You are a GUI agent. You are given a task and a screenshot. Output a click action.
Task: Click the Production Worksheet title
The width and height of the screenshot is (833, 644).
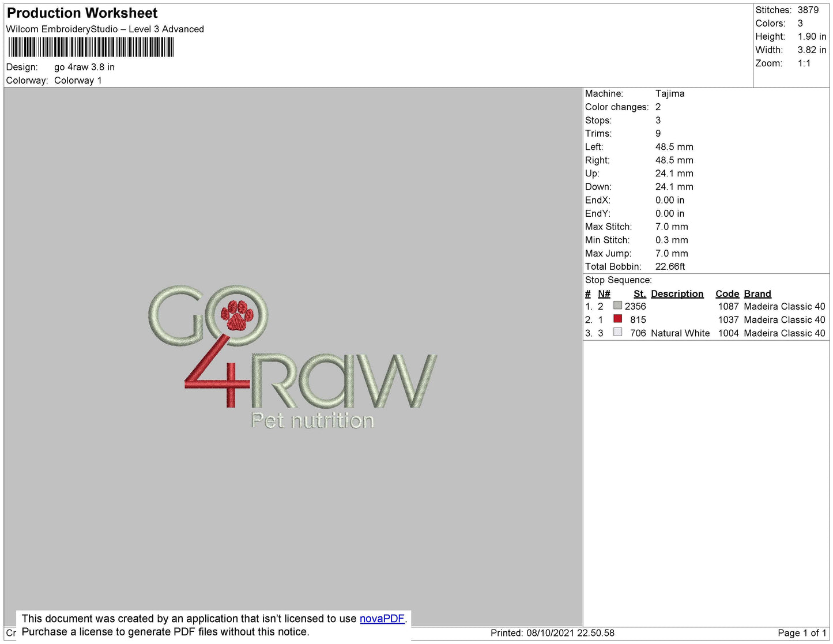point(82,13)
